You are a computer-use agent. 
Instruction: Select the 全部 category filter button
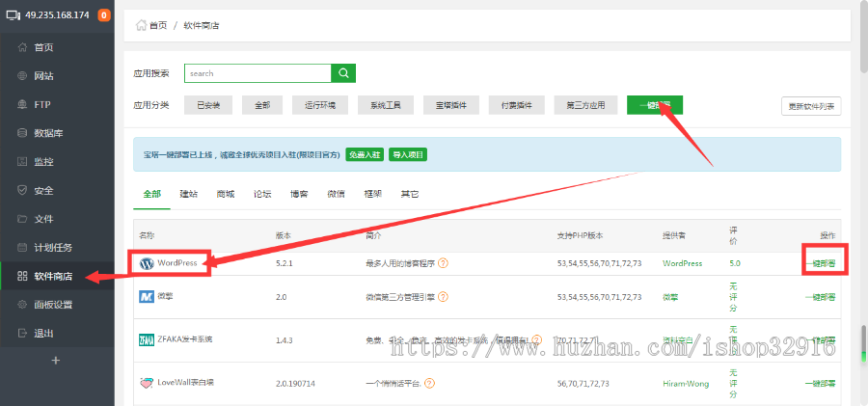coord(263,105)
